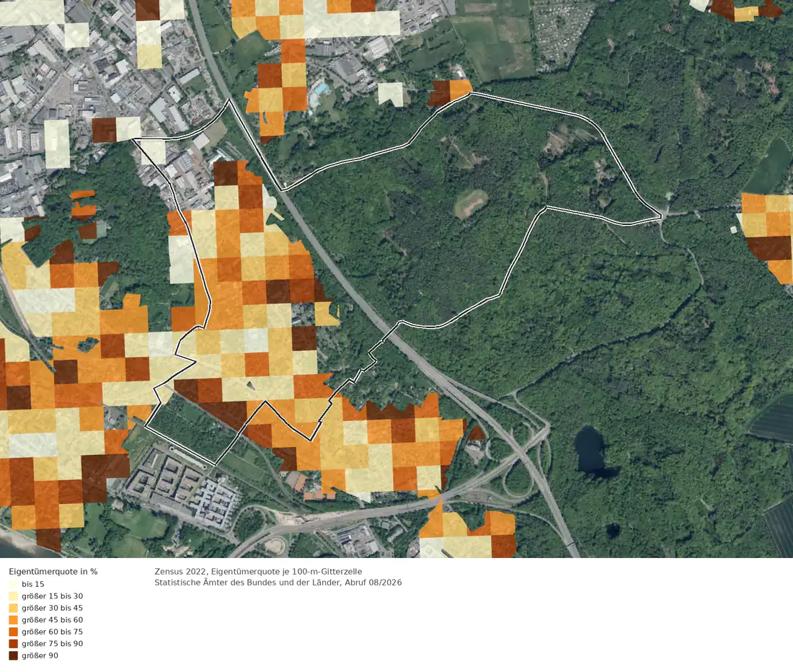Screen dimensions: 793x672
Task: Select the label text 'größer 75 bis 90'
Action: (52, 644)
